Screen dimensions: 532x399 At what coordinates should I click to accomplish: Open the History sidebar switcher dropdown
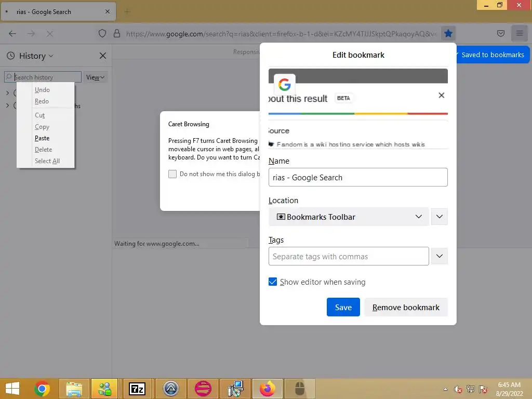pyautogui.click(x=36, y=56)
